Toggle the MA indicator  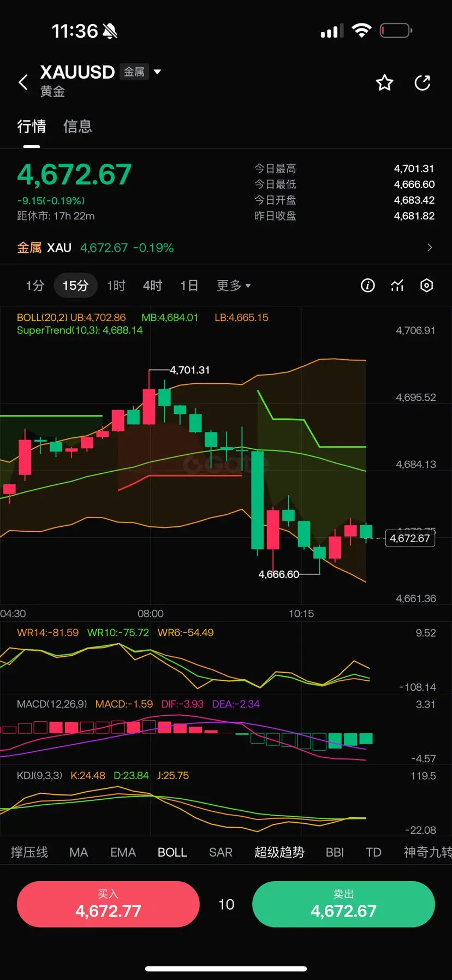point(79,852)
